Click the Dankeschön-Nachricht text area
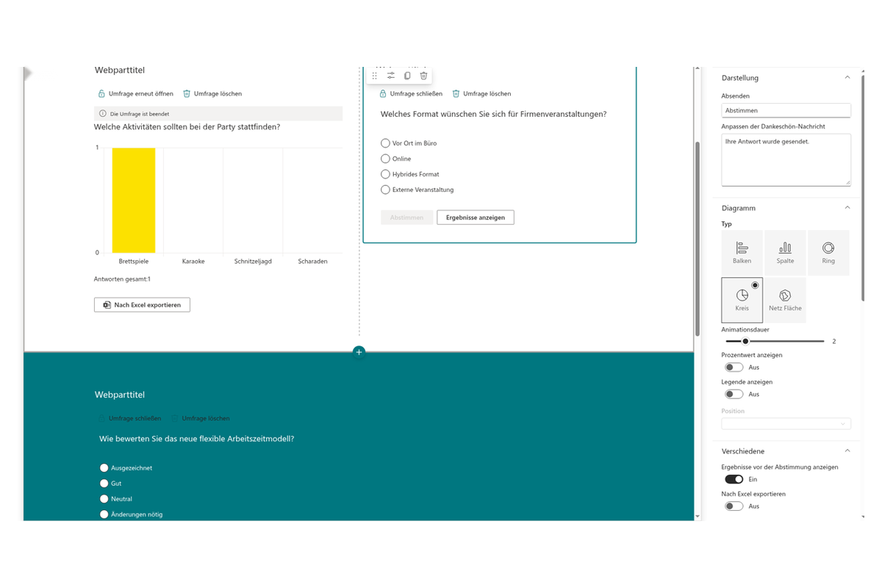882x588 pixels. [x=786, y=159]
